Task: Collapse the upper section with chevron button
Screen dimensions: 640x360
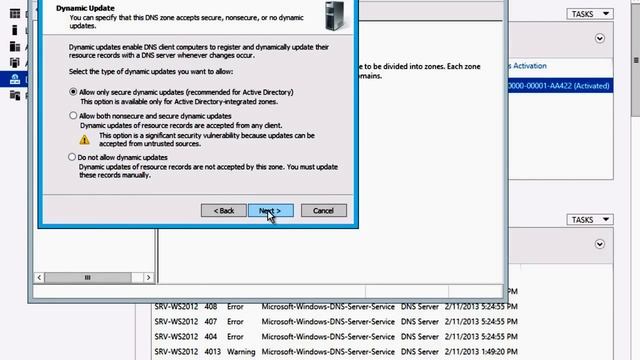Action: [600, 38]
